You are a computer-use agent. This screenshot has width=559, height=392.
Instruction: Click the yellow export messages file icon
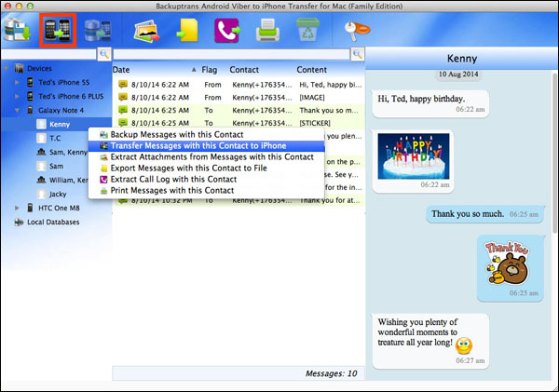click(x=187, y=31)
